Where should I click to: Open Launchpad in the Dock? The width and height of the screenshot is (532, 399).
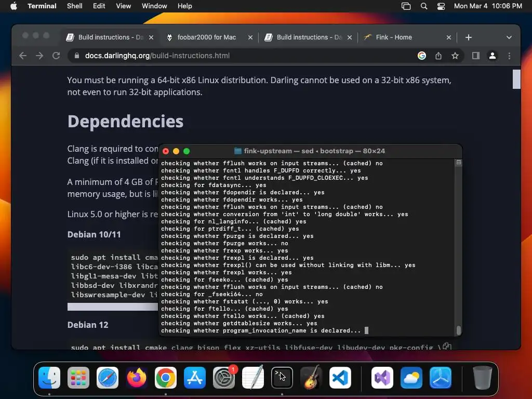click(x=78, y=378)
